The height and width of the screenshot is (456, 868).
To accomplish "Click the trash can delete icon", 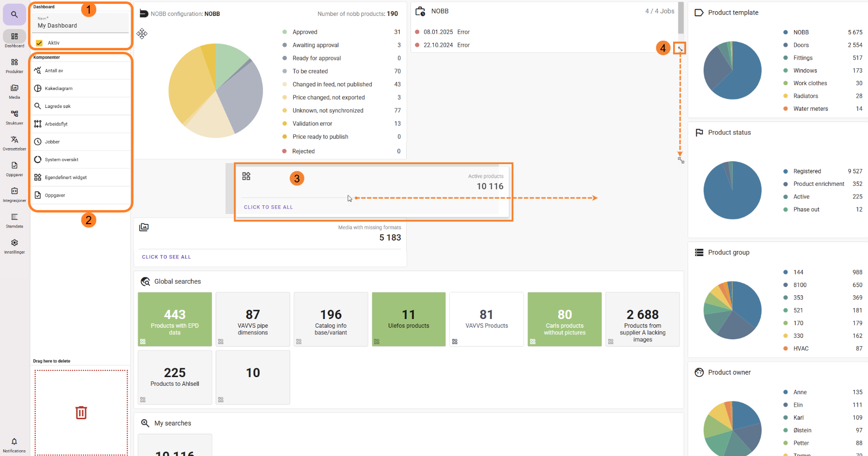I will tap(81, 412).
